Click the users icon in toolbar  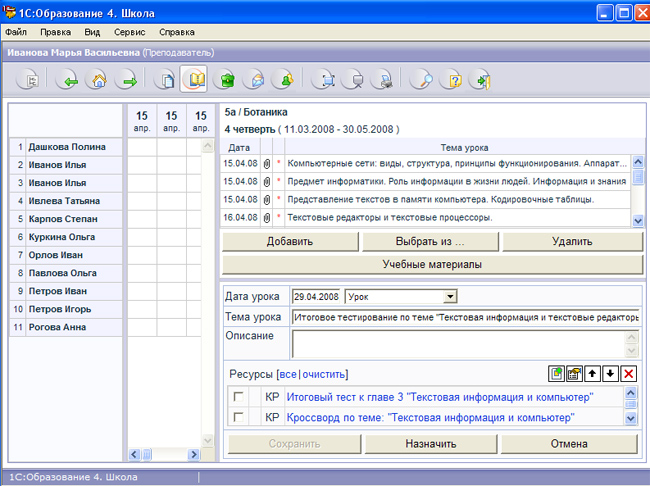coord(284,80)
